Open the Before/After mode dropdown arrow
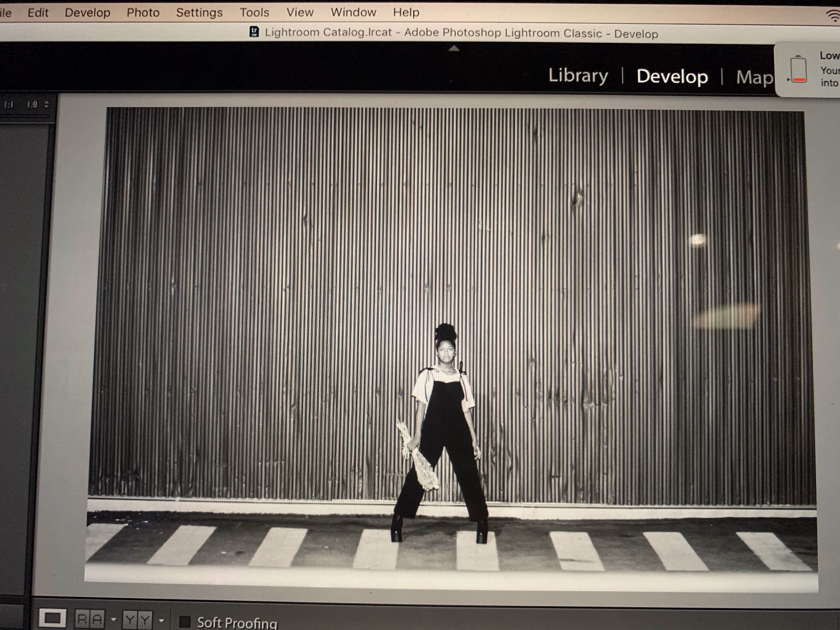This screenshot has width=840, height=630. (161, 620)
